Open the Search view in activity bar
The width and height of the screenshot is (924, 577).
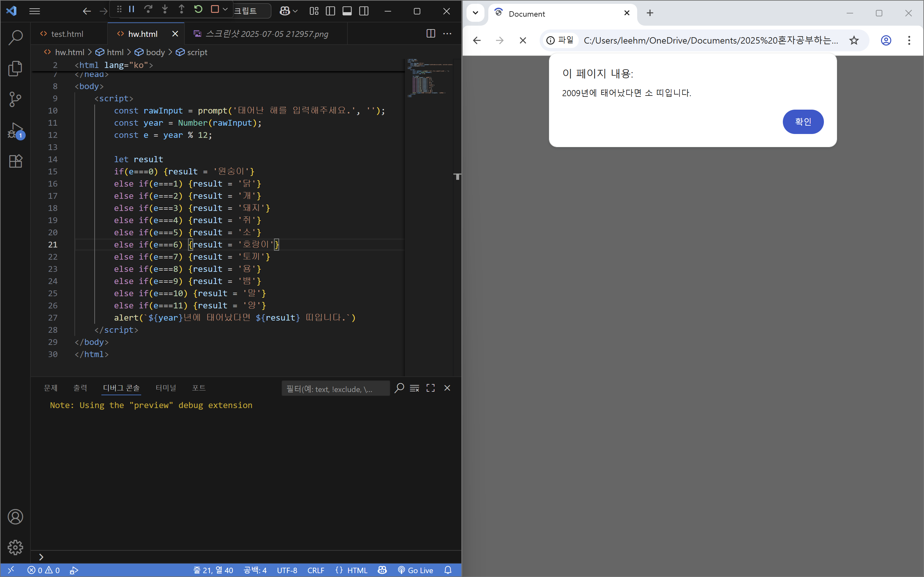pyautogui.click(x=15, y=38)
